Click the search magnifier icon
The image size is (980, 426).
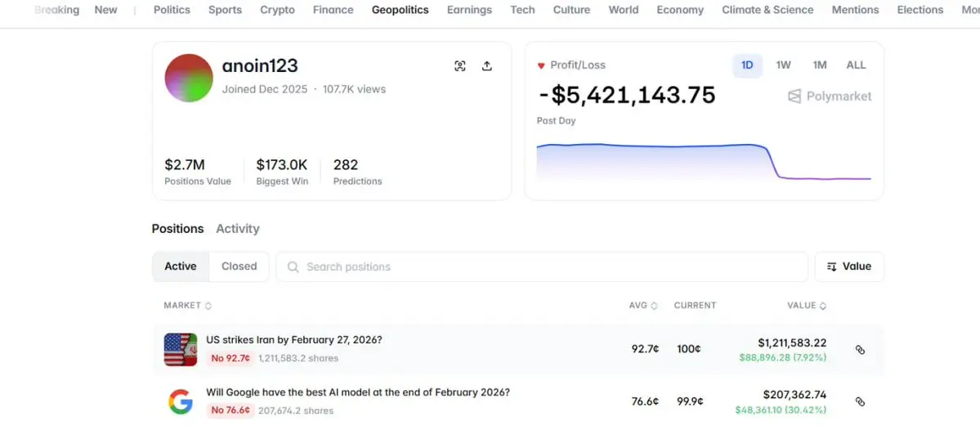point(293,267)
